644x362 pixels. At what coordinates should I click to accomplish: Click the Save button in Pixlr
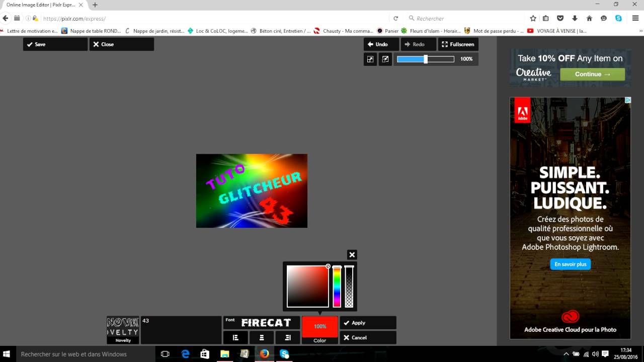[55, 44]
